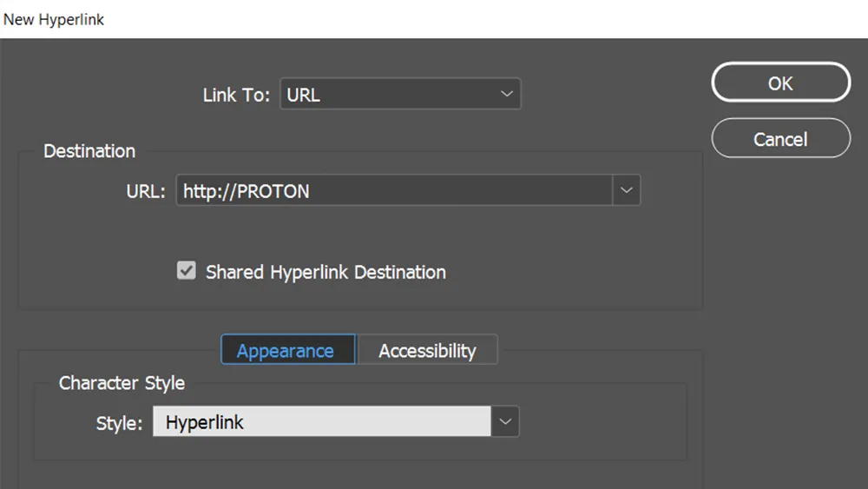The height and width of the screenshot is (489, 868).
Task: Select the URL option text in Link To
Action: coord(304,96)
